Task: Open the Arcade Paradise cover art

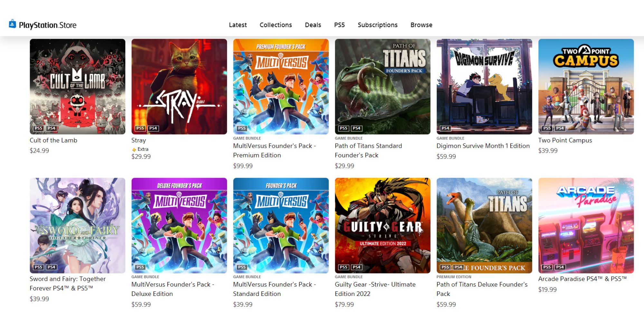Action: point(586,225)
